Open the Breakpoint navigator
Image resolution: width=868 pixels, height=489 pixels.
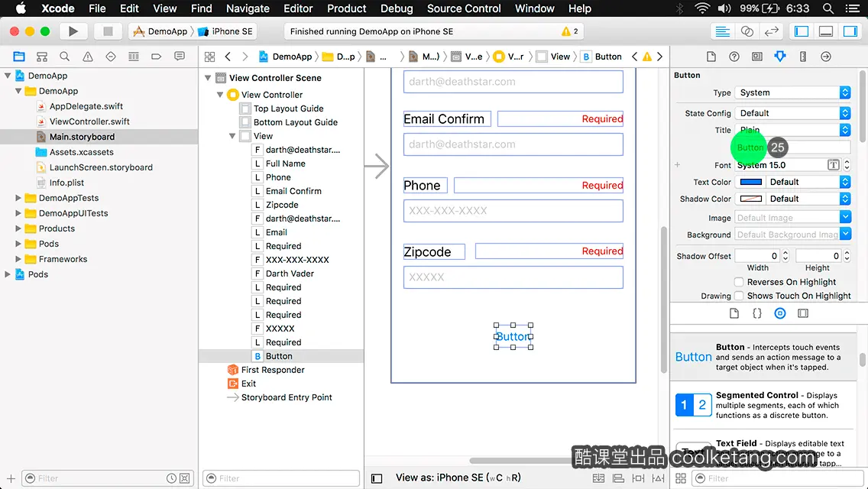156,57
